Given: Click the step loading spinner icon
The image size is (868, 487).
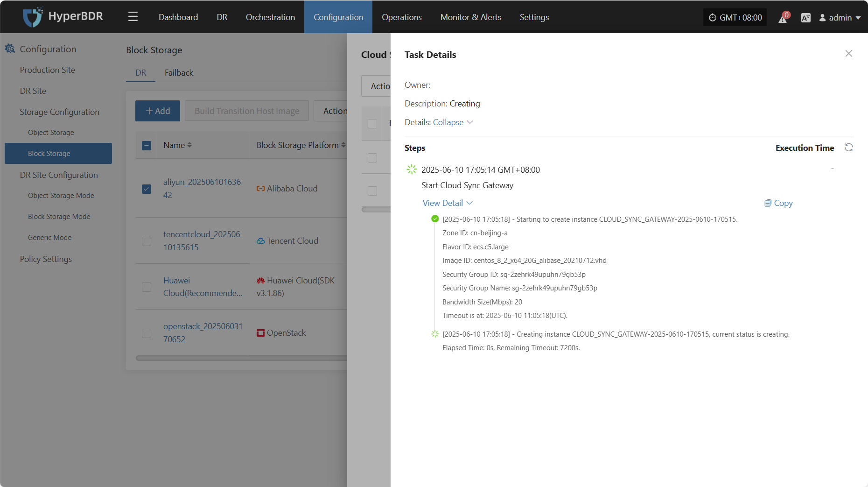Looking at the screenshot, I should pyautogui.click(x=412, y=169).
